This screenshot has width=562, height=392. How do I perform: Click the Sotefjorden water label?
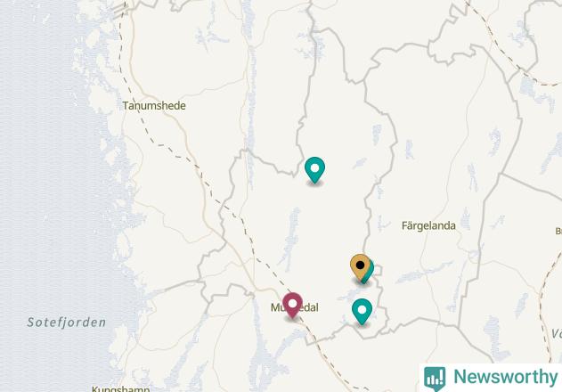coord(67,323)
